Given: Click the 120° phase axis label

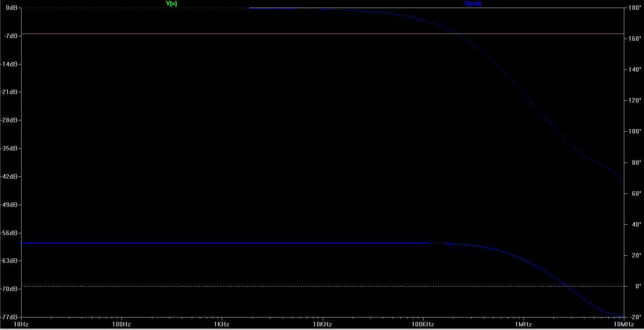Looking at the screenshot, I should 635,101.
